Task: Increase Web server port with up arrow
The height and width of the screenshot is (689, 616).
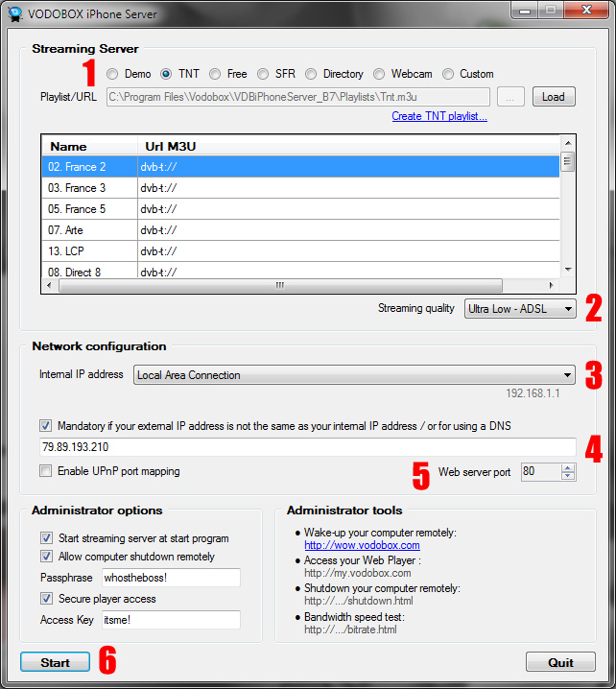Action: tap(568, 468)
